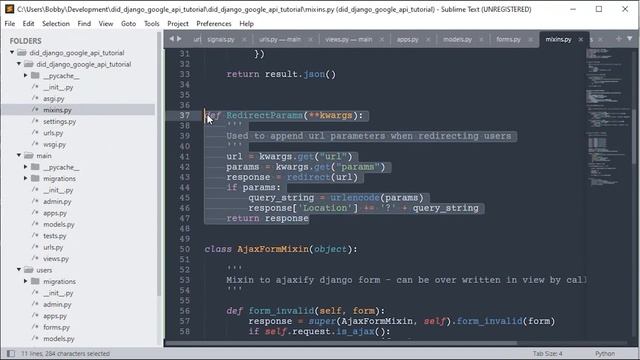Select mixins.py in the sidebar
Image resolution: width=640 pixels, height=360 pixels.
coord(57,110)
